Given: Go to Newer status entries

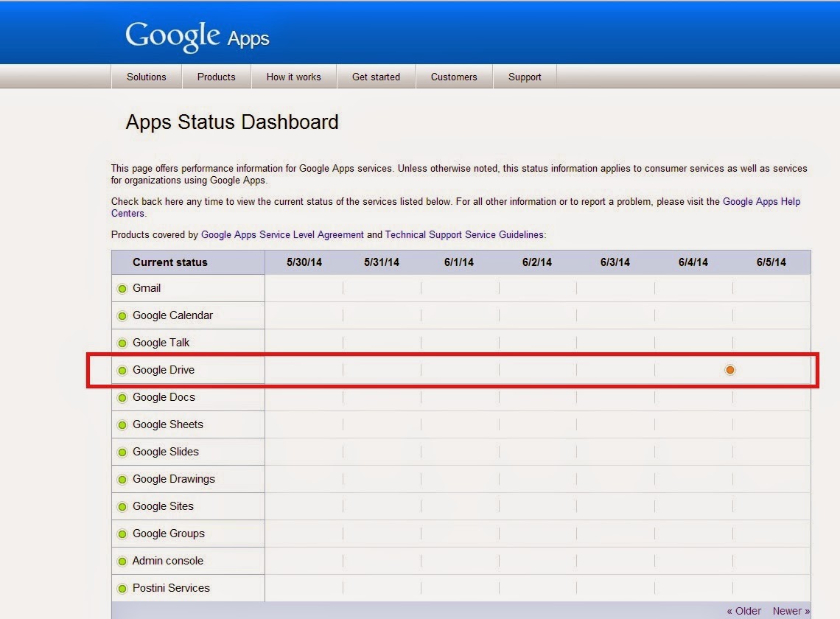Looking at the screenshot, I should tap(791, 611).
